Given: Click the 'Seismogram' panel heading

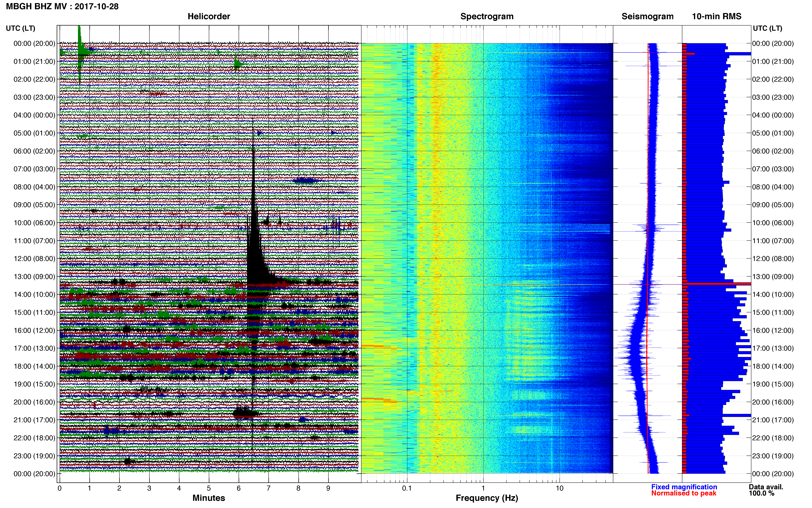Looking at the screenshot, I should tap(648, 16).
